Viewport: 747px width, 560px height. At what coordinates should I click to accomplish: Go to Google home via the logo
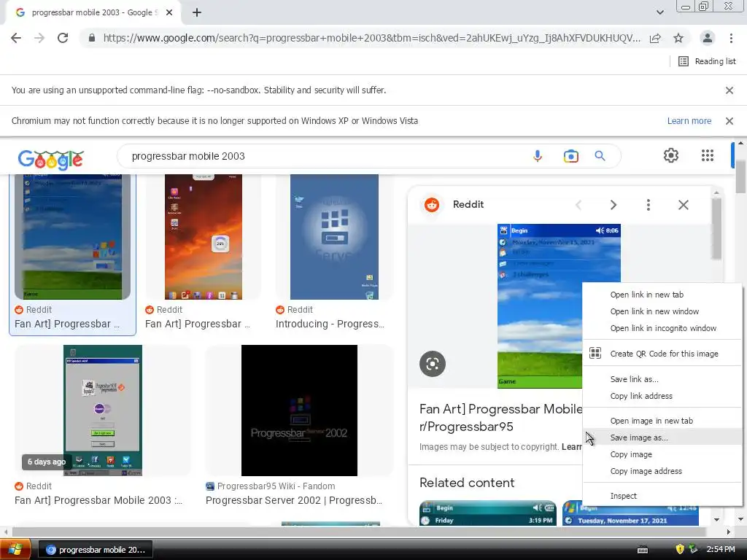[x=51, y=160]
